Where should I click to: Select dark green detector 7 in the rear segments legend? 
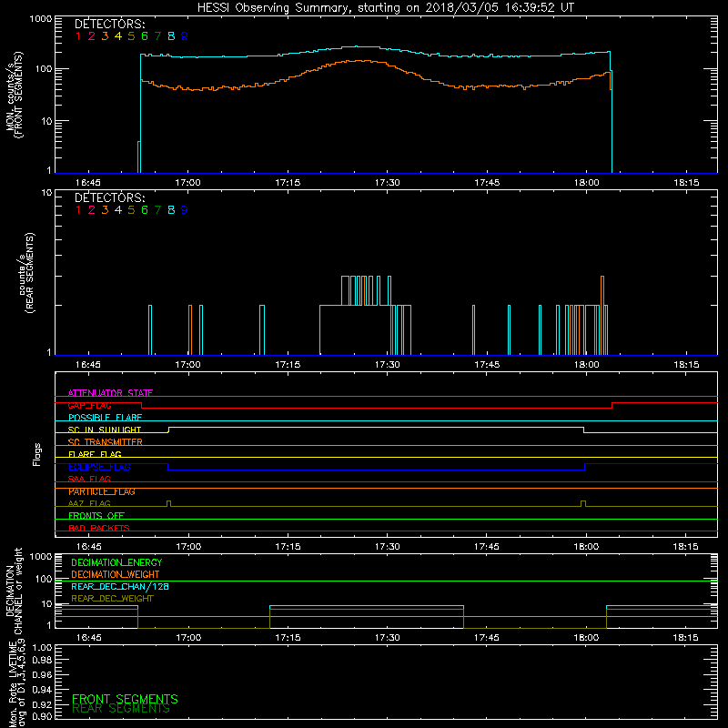(157, 210)
